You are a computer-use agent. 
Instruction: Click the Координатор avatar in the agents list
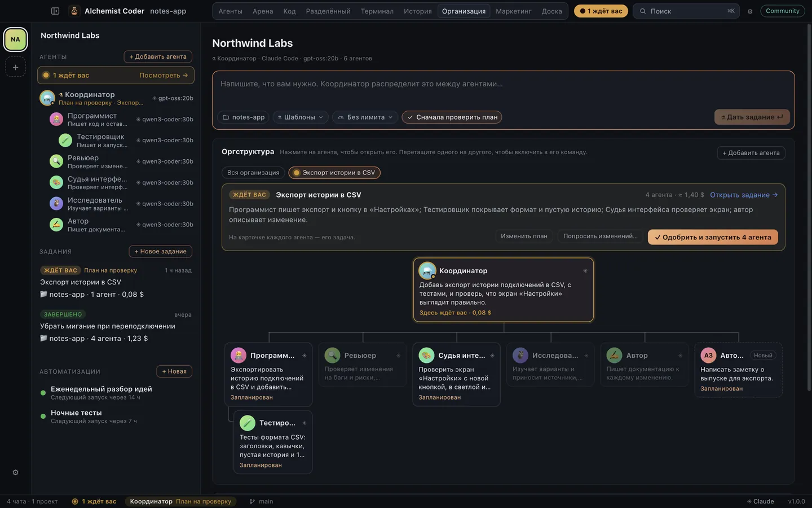click(x=47, y=98)
